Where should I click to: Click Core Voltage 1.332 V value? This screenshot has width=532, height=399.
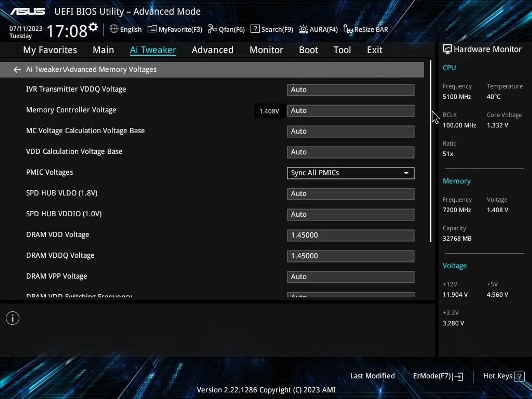coord(497,125)
